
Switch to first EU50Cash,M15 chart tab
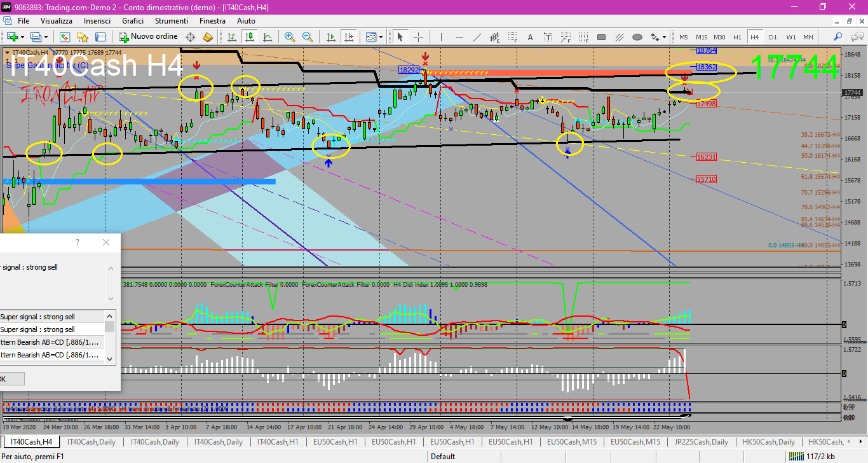point(572,442)
